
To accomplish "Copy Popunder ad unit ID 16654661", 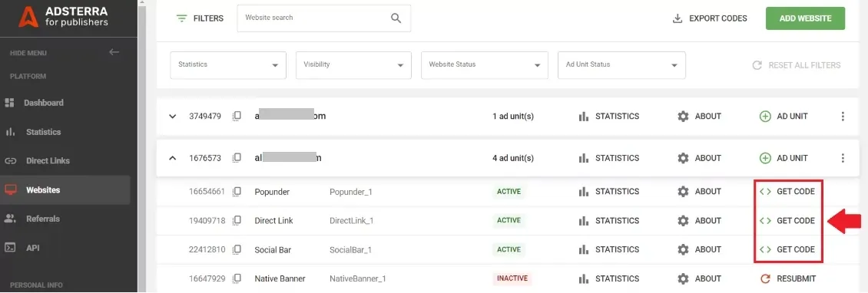I will (237, 191).
